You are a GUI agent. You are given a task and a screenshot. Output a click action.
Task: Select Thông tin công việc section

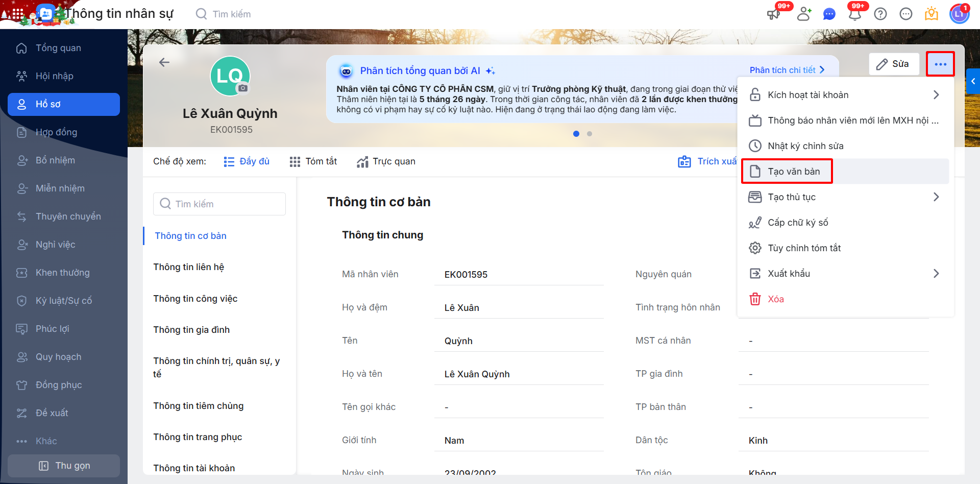(195, 299)
